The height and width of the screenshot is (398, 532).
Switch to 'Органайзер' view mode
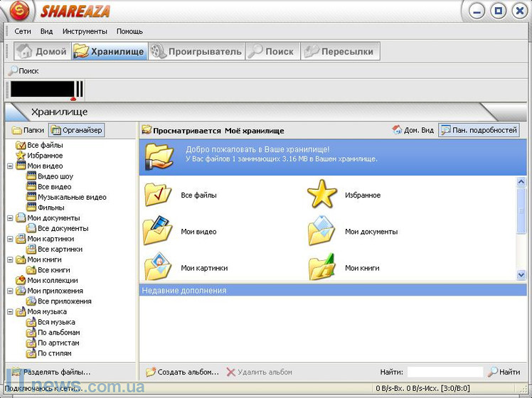(x=77, y=130)
